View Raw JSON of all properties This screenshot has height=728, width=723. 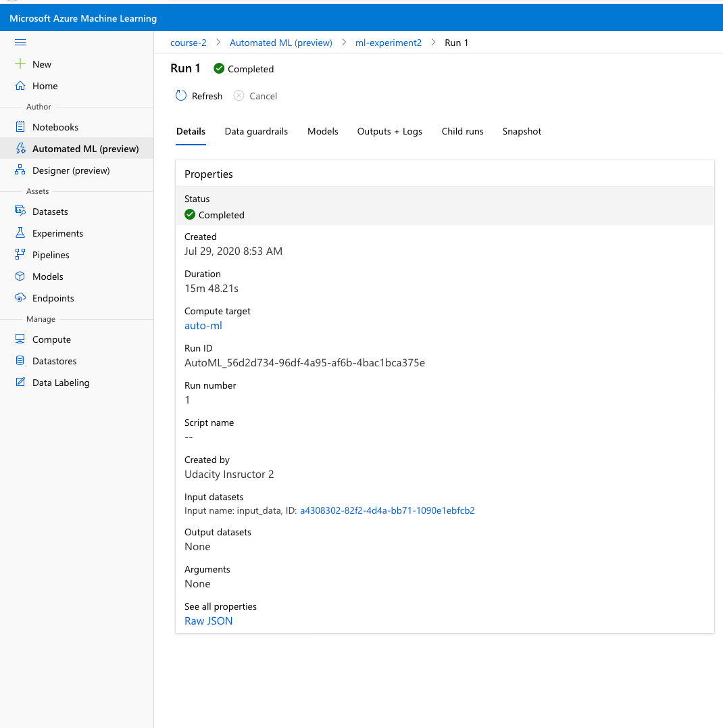[208, 621]
